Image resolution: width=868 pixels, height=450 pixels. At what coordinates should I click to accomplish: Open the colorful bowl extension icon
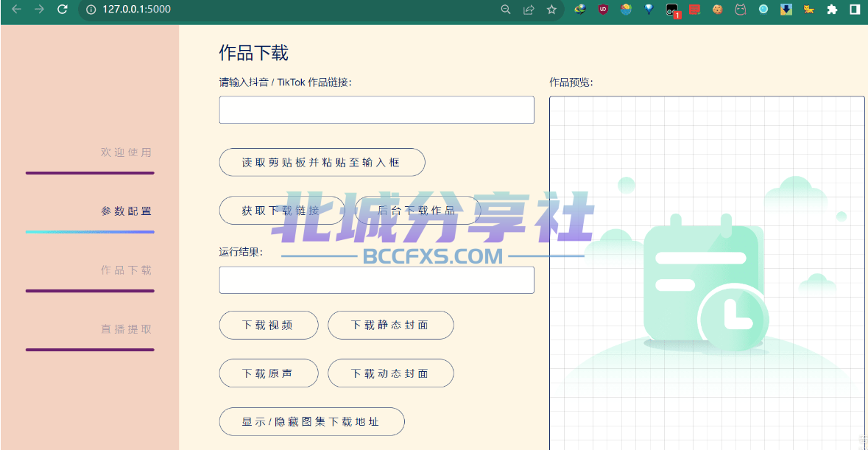point(626,10)
